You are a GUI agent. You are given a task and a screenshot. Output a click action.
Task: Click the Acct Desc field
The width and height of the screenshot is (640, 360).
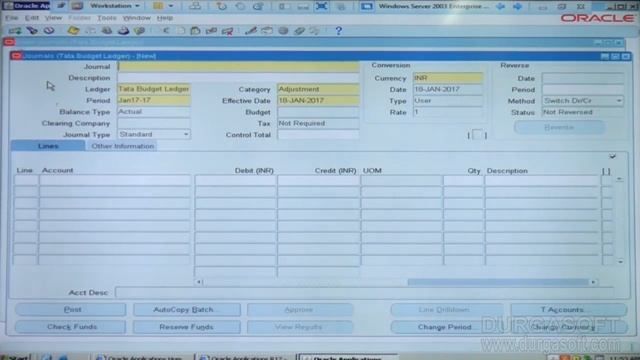(x=364, y=292)
